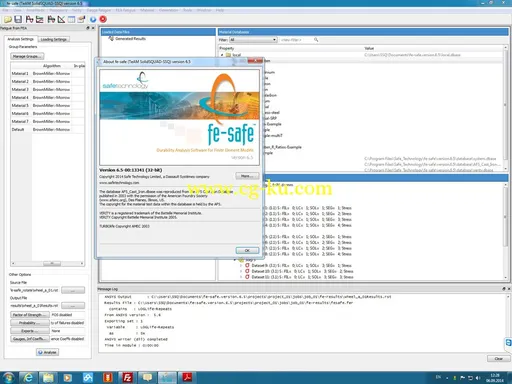Click the Adobe PDF icon in the taskbar
This screenshot has width=512, height=384.
187,377
